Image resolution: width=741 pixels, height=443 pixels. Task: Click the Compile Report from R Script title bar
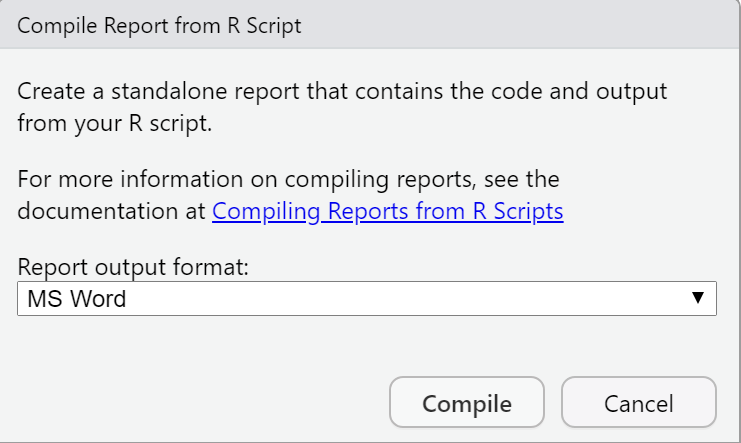tap(370, 25)
